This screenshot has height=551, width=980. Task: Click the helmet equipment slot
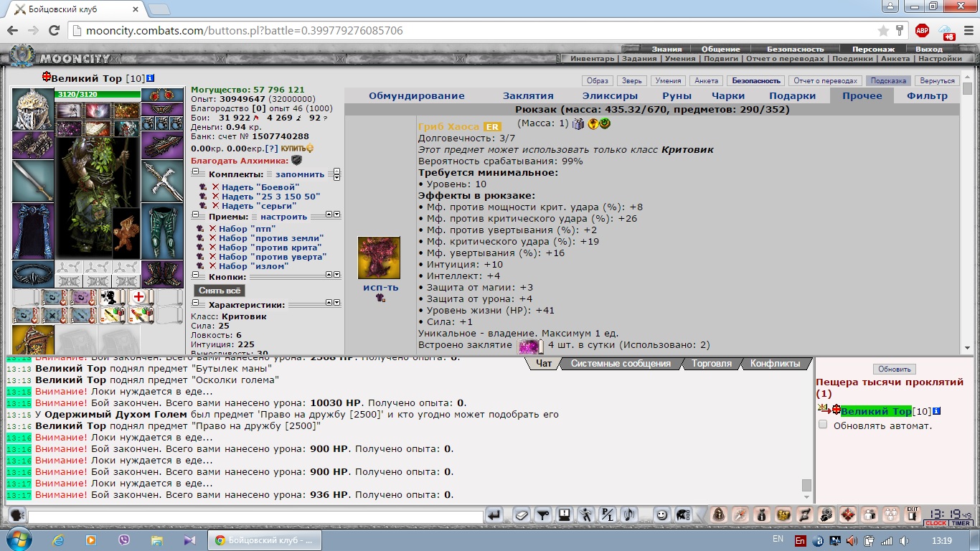click(33, 109)
